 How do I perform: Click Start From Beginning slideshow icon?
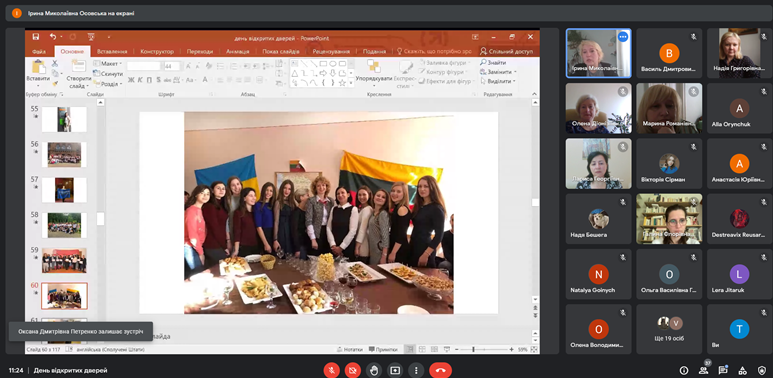[91, 37]
